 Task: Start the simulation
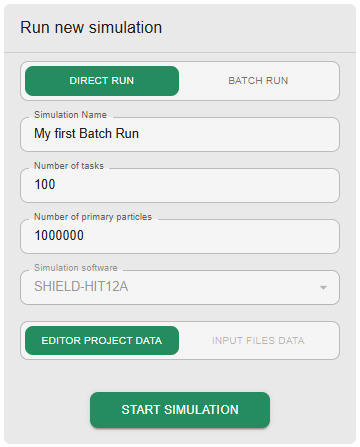[x=180, y=410]
